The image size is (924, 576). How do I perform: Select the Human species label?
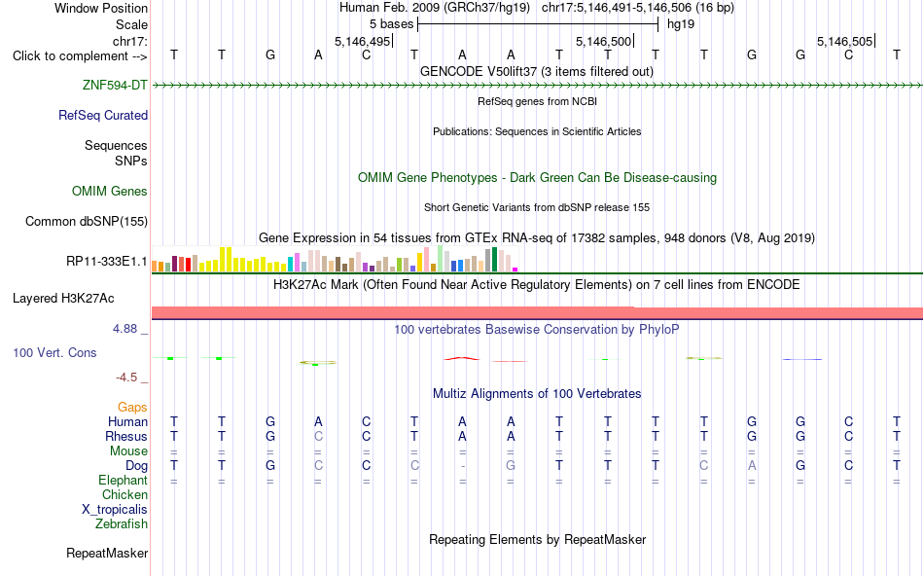(x=127, y=421)
